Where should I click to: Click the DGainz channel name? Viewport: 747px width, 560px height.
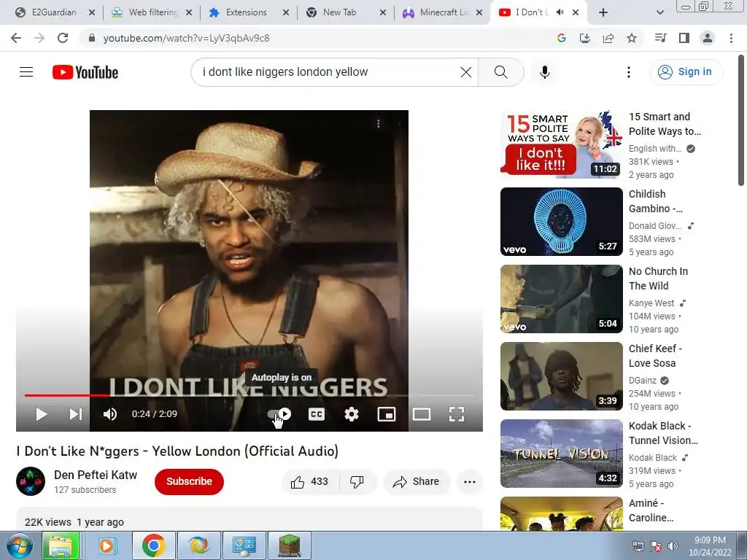(x=643, y=381)
